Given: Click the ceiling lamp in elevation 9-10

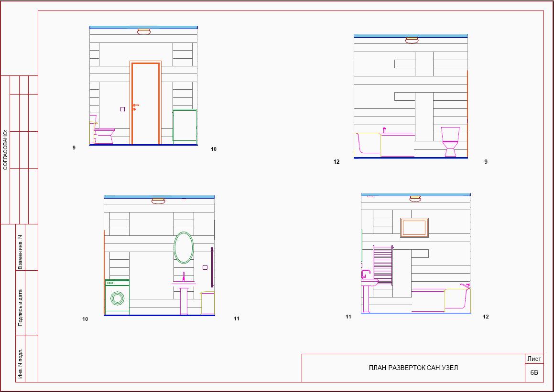Looking at the screenshot, I should [144, 32].
